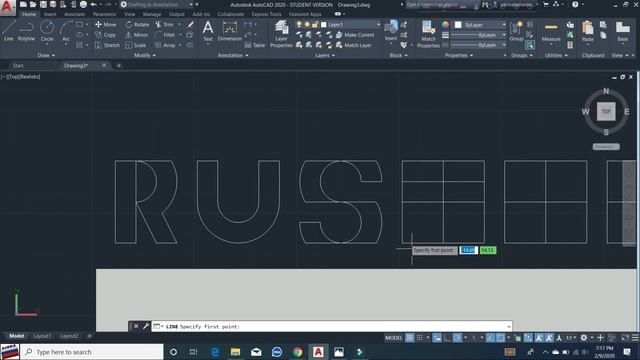Image resolution: width=640 pixels, height=360 pixels.
Task: Open the Parametric ribbon tab
Action: tap(104, 14)
